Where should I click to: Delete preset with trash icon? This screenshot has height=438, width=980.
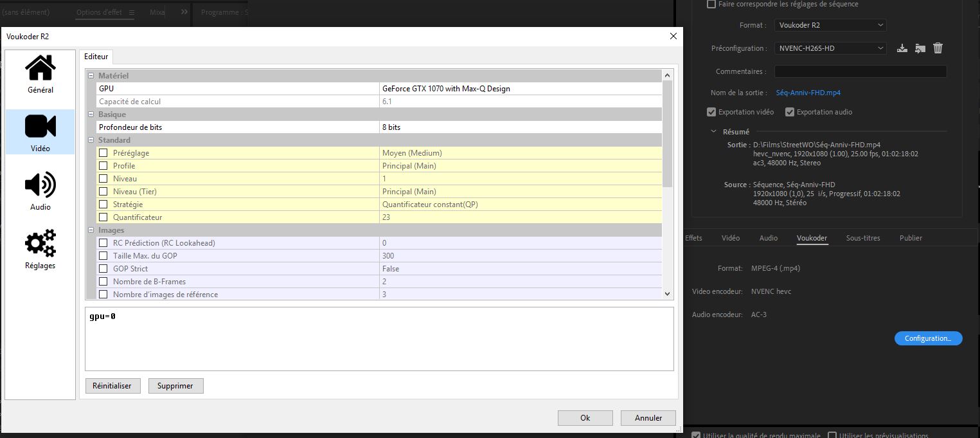(938, 48)
